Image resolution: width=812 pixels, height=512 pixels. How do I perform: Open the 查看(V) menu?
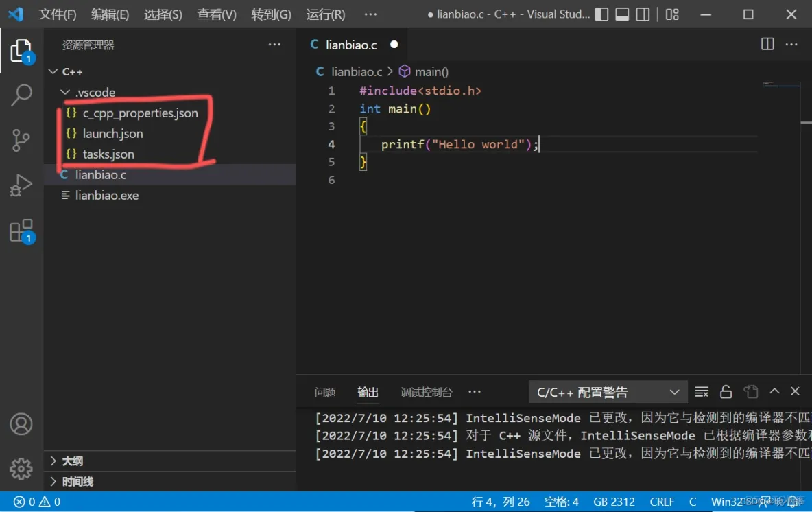(x=217, y=14)
